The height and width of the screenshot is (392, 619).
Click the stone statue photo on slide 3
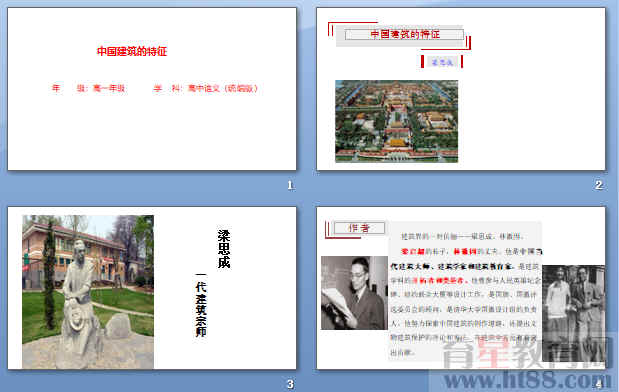coord(88,292)
